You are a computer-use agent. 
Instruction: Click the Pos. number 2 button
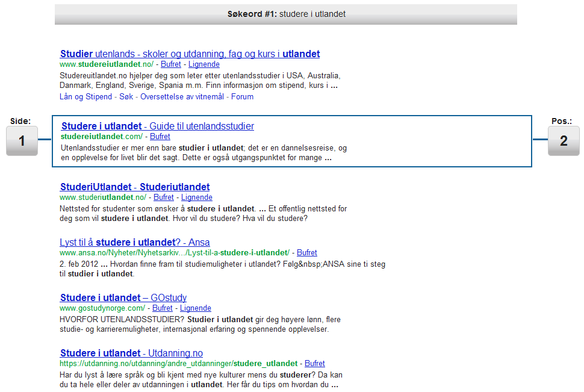(x=564, y=141)
